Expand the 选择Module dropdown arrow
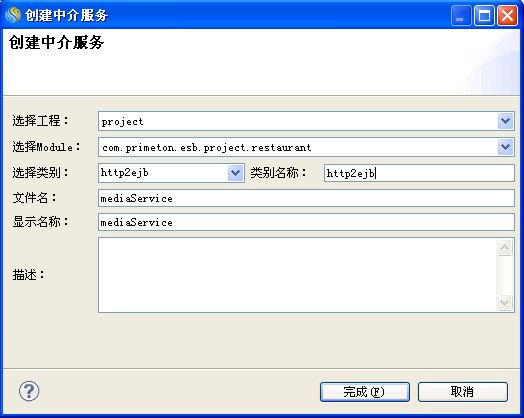This screenshot has height=418, width=524. tap(505, 147)
